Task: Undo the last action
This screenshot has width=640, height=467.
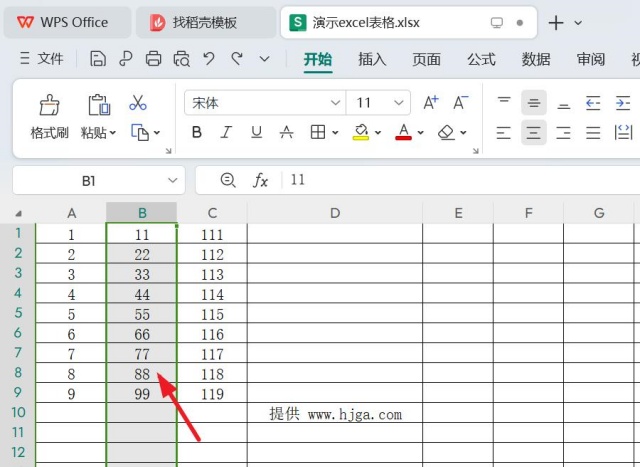Action: tap(209, 59)
